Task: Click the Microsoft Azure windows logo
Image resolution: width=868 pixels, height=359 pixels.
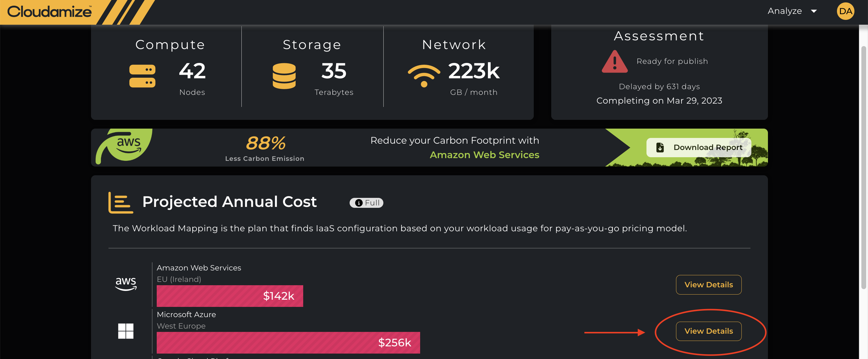Action: (126, 331)
